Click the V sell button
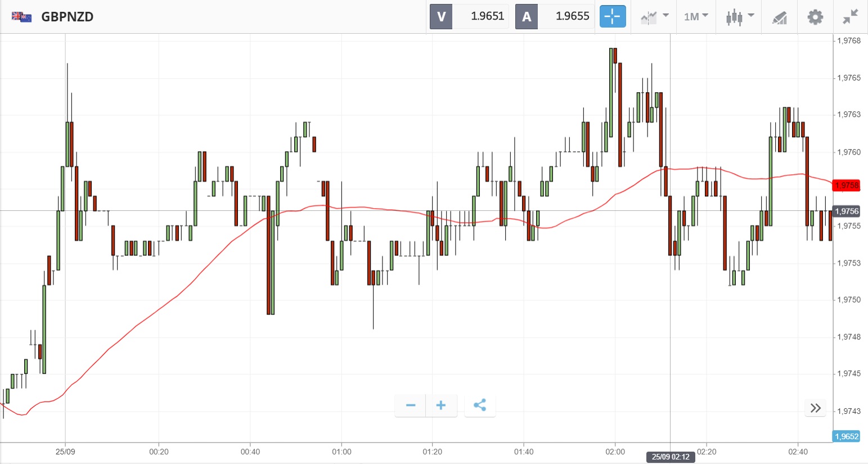 pos(441,16)
